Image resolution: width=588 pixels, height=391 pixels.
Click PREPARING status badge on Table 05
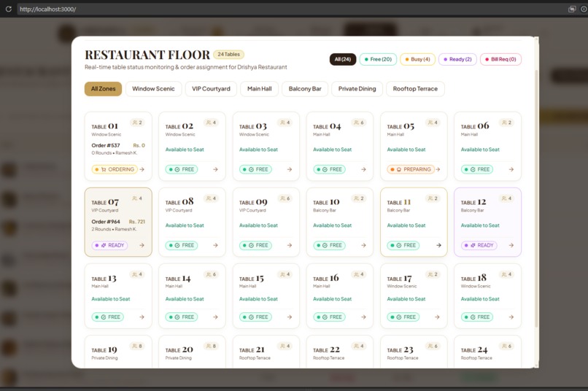coord(411,169)
